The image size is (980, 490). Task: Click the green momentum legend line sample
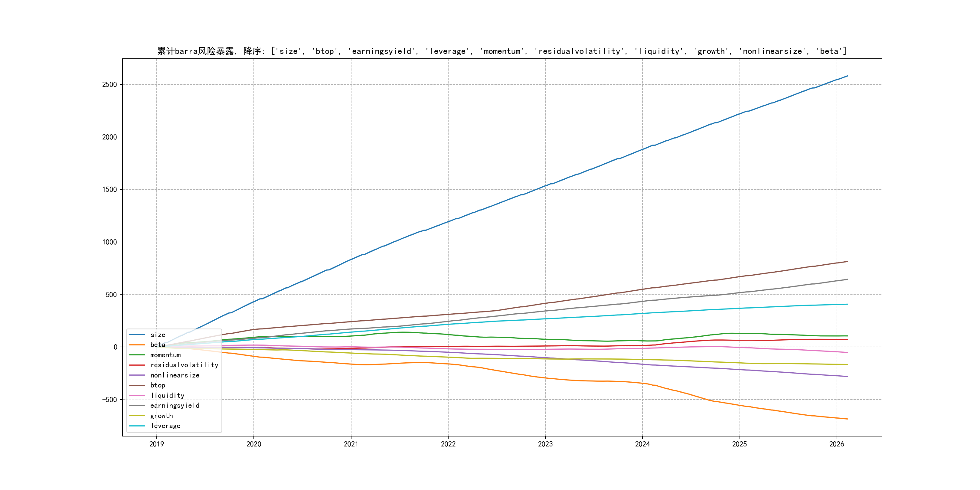coord(137,355)
